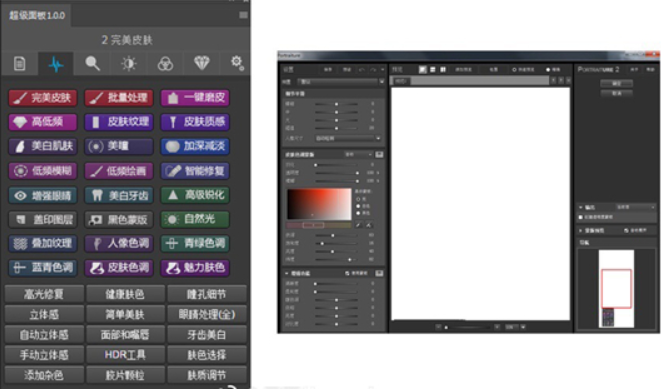Select horizontal split preview layout in Portraiture

coord(433,70)
